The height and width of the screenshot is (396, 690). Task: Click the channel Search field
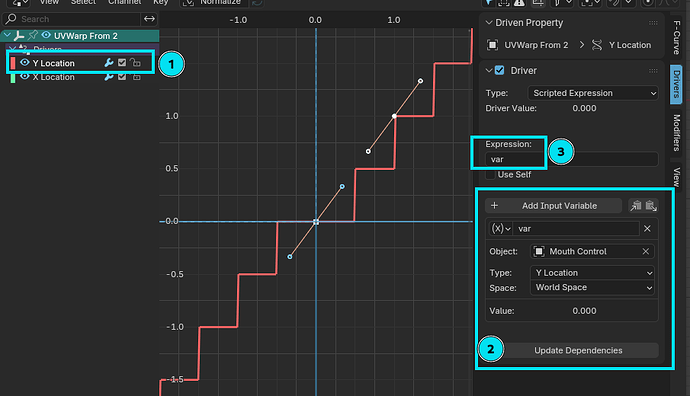[x=72, y=19]
